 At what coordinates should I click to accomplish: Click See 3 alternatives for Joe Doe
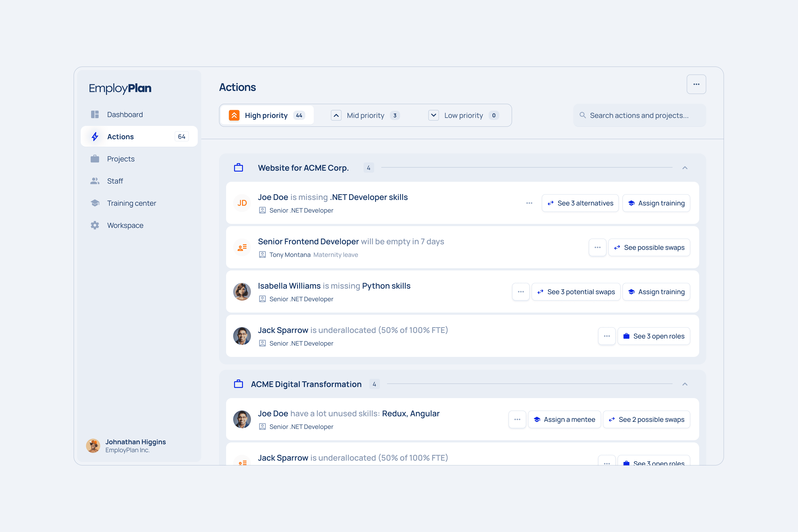click(580, 203)
